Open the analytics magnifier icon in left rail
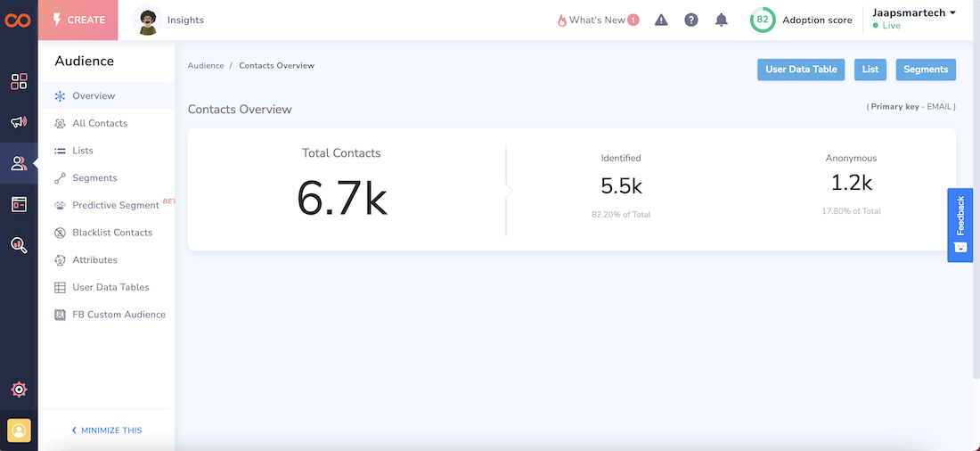This screenshot has width=980, height=451. coord(19,245)
